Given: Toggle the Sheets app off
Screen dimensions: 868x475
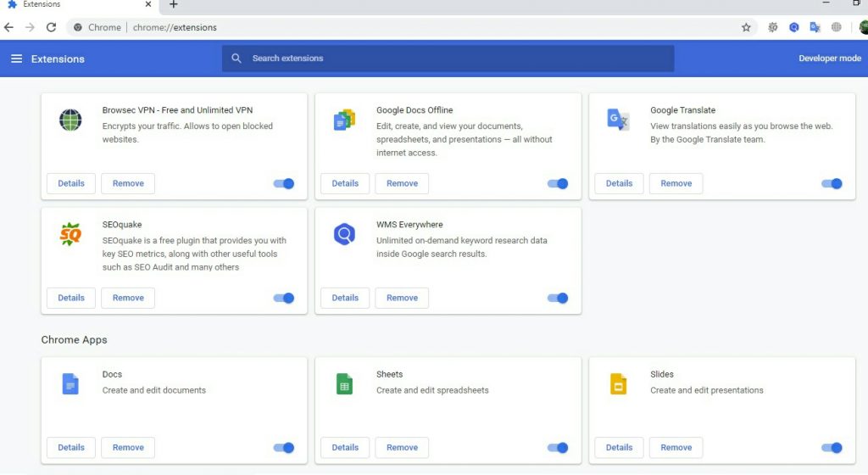Looking at the screenshot, I should (x=558, y=447).
